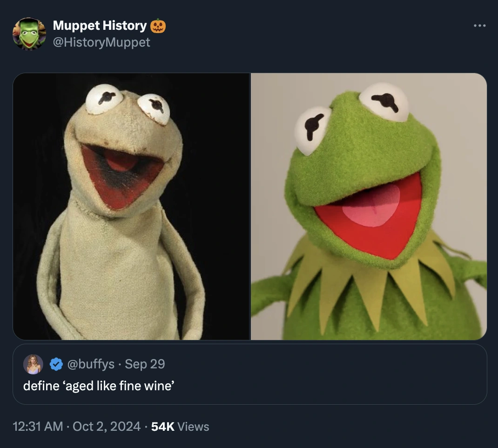The height and width of the screenshot is (448, 498).
Task: Click the green Kermit's pink tongue
Action: point(371,205)
